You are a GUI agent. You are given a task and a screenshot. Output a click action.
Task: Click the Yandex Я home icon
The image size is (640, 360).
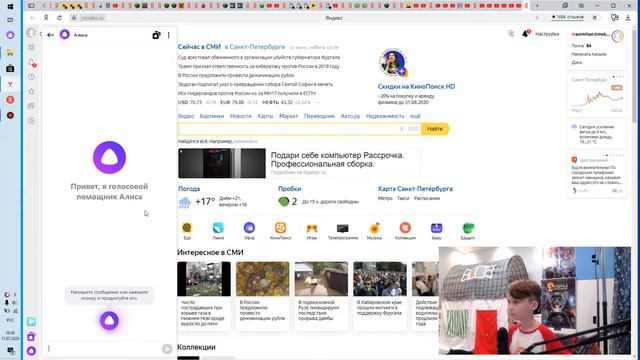(x=46, y=18)
